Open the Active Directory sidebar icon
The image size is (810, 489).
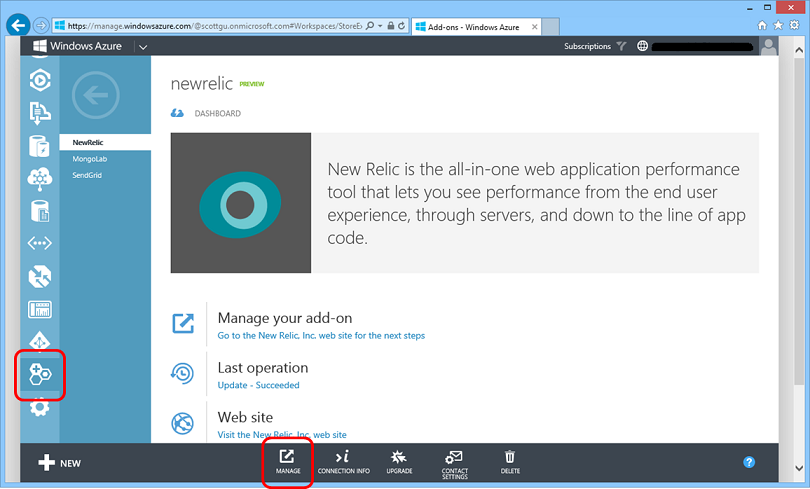pos(40,341)
